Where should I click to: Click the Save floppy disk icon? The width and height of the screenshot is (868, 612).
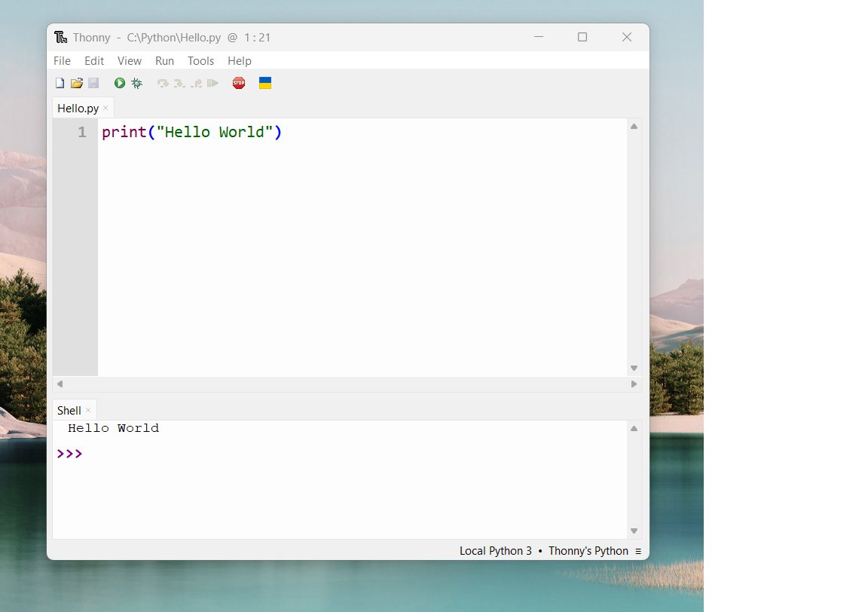coord(93,83)
